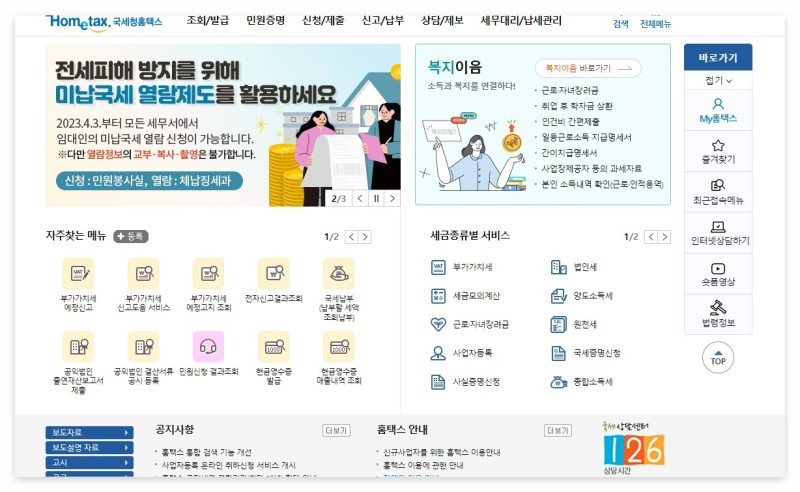The image size is (800, 492).
Task: Go to previous 자주찾는 메뉴 page
Action: coord(352,237)
